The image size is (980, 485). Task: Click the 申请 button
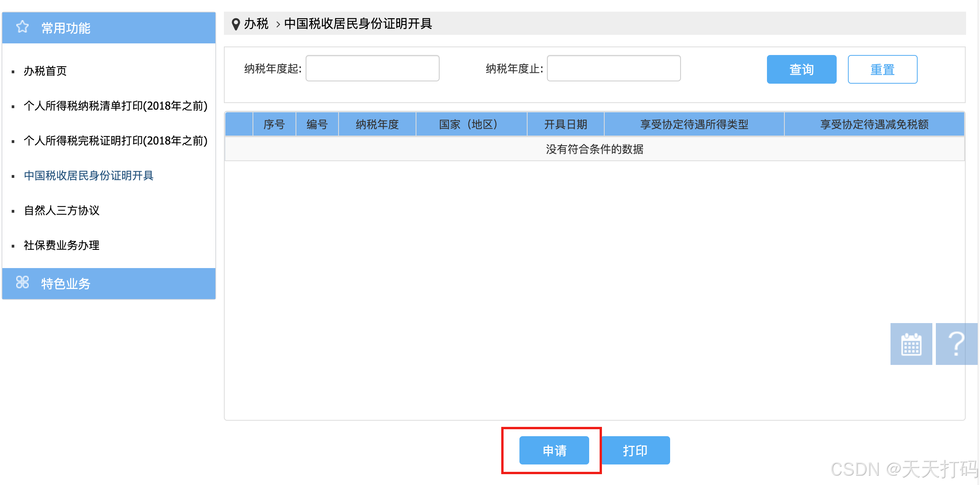(x=554, y=450)
